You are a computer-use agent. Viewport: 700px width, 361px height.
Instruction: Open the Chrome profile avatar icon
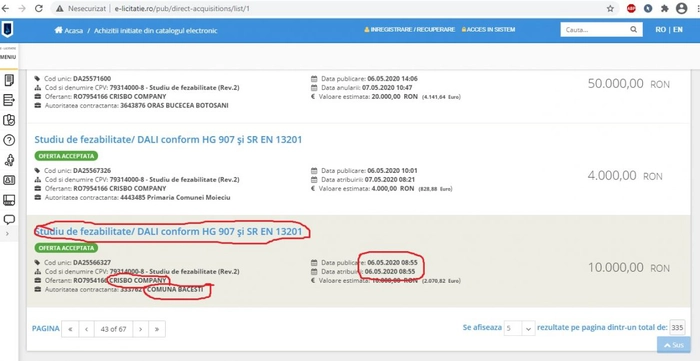[x=681, y=8]
